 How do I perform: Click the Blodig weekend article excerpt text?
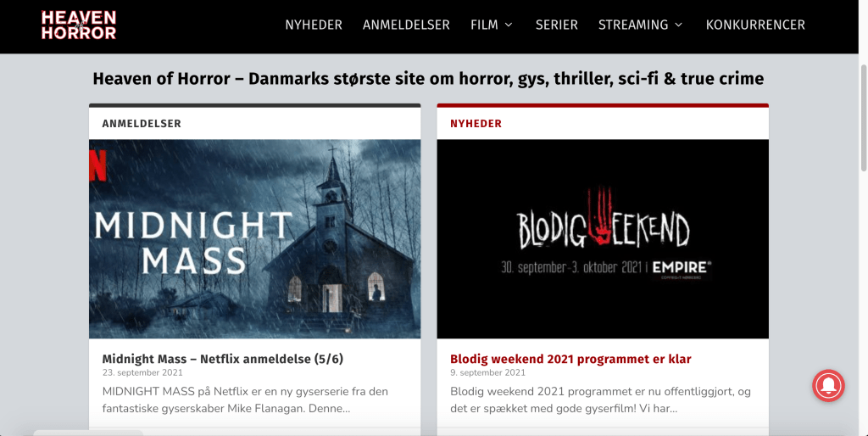pos(600,400)
